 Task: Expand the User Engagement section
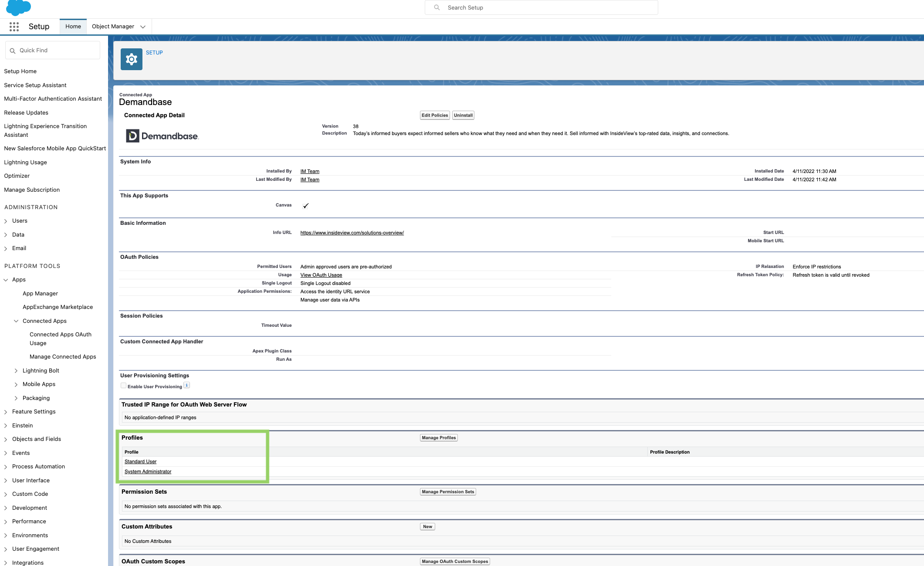6,549
